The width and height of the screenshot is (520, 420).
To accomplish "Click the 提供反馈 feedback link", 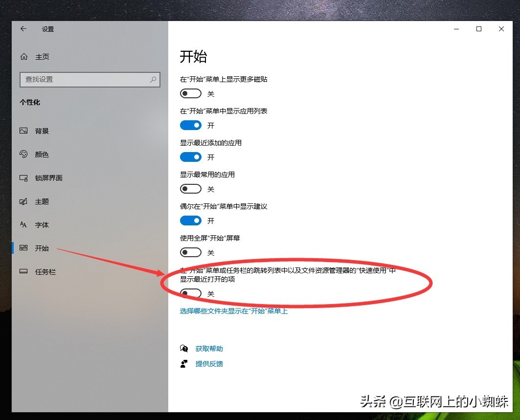I will 209,363.
